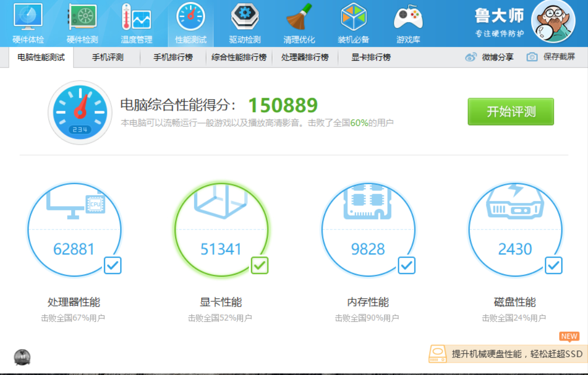Toggle the 内存性能 checkbox
This screenshot has width=588, height=375.
[x=407, y=265]
